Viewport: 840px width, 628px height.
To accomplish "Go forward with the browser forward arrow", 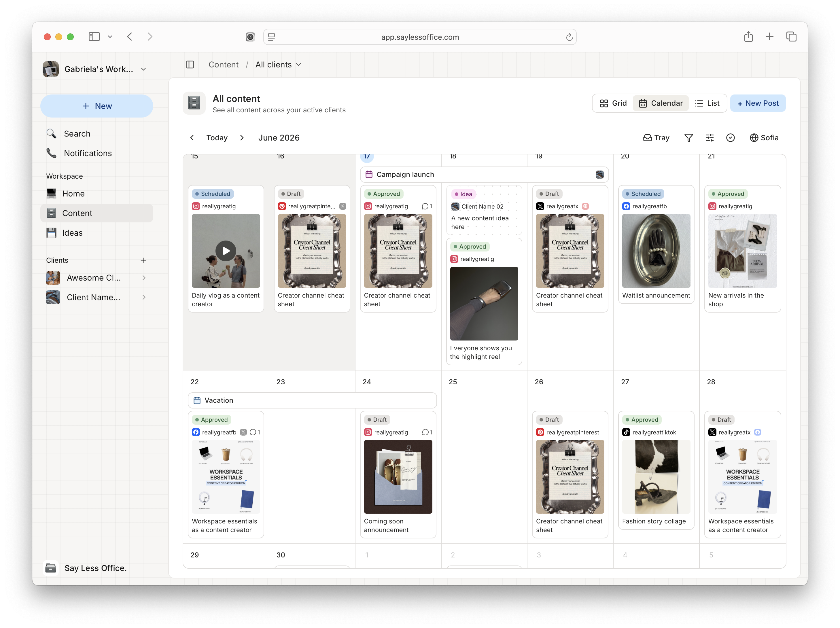I will pos(150,37).
